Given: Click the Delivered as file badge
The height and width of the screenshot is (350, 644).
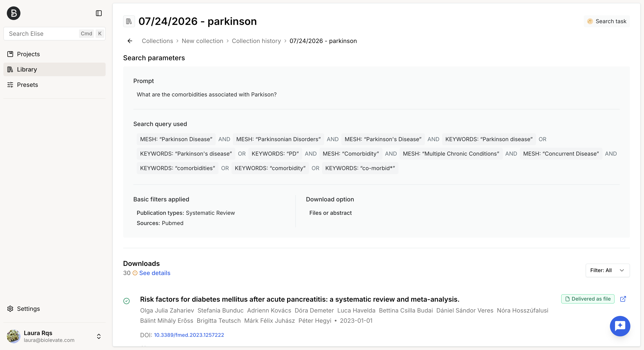Looking at the screenshot, I should coord(588,299).
